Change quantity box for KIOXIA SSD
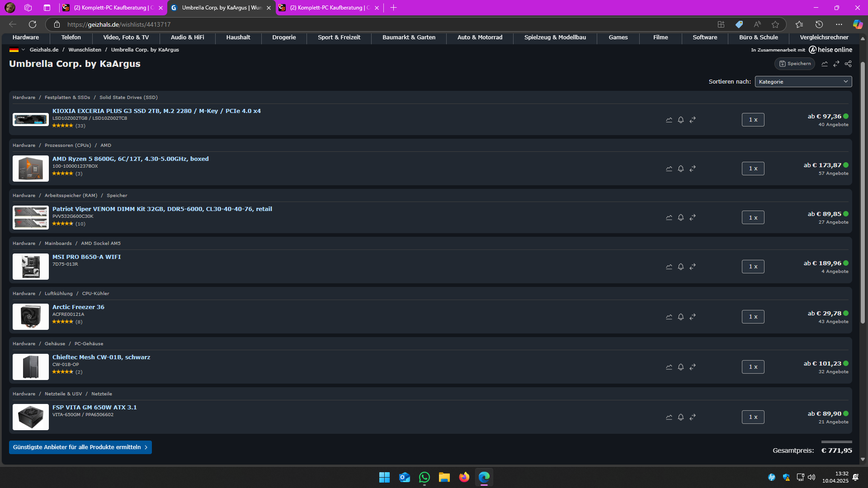This screenshot has width=868, height=488. coord(753,120)
